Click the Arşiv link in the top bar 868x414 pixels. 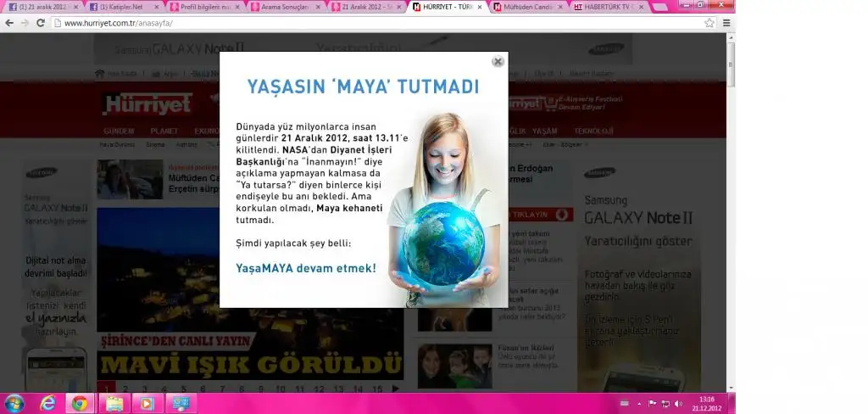(165, 74)
